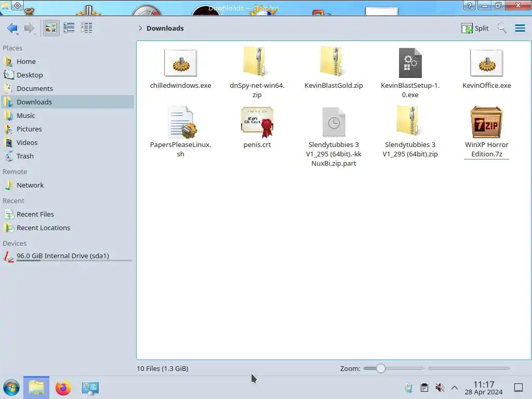Click the KevinBlastGold.zip file name
Viewport: 532px width, 399px height.
[x=334, y=86]
